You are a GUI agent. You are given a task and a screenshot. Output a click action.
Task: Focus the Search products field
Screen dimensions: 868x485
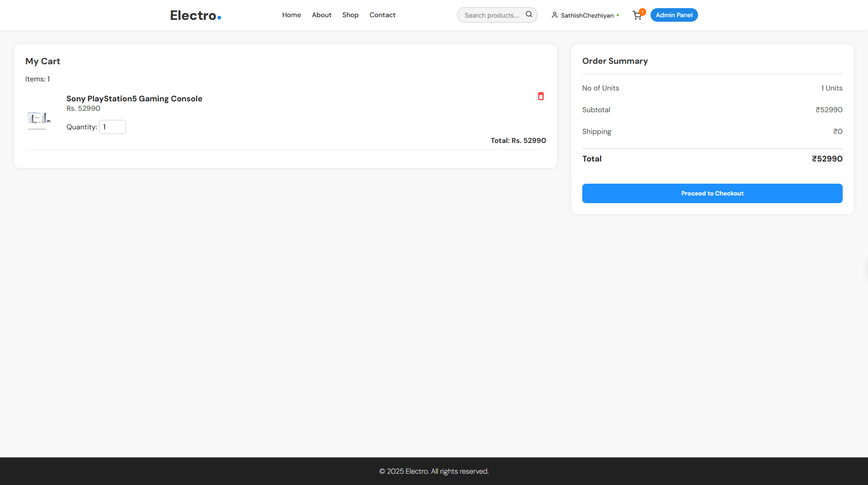tap(492, 15)
